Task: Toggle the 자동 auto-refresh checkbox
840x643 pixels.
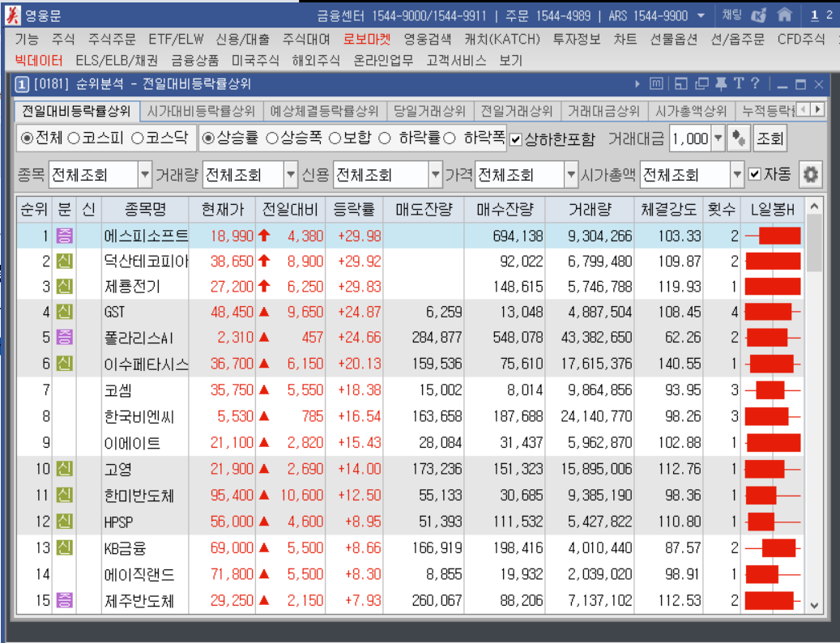Action: click(754, 174)
